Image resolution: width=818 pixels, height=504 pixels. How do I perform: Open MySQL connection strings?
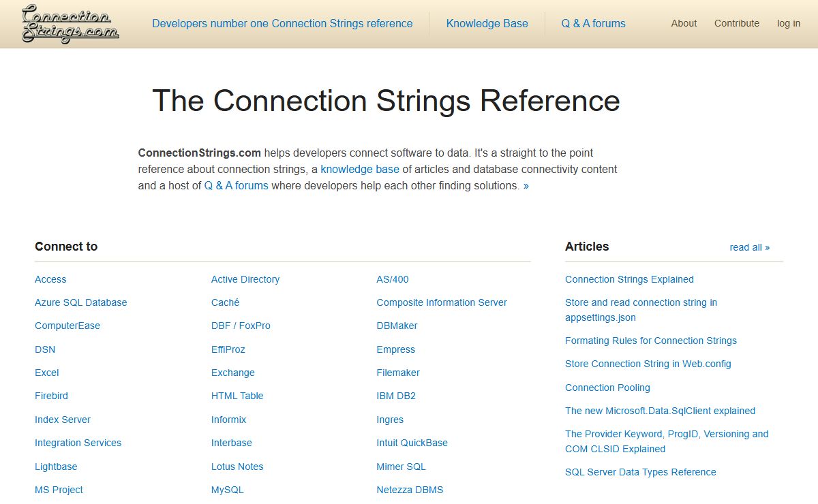pos(228,490)
